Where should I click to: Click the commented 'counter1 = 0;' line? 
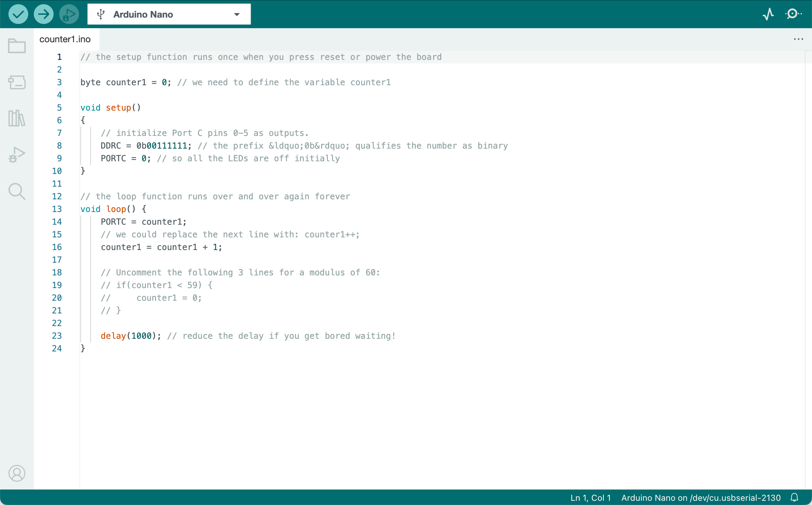[x=151, y=298]
